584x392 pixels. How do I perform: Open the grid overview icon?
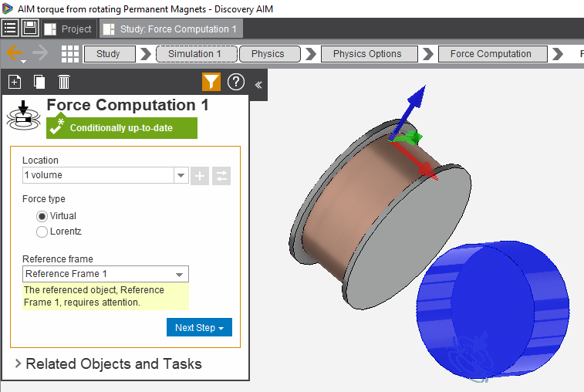[x=70, y=54]
